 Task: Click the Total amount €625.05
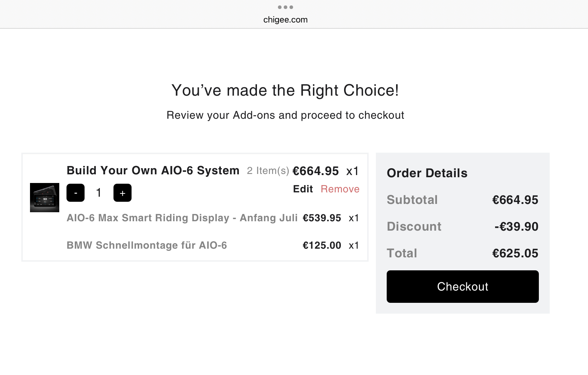click(515, 253)
